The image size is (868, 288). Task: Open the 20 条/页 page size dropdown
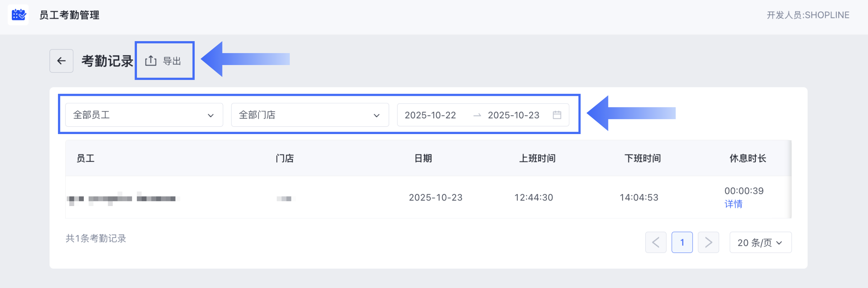[x=760, y=242]
